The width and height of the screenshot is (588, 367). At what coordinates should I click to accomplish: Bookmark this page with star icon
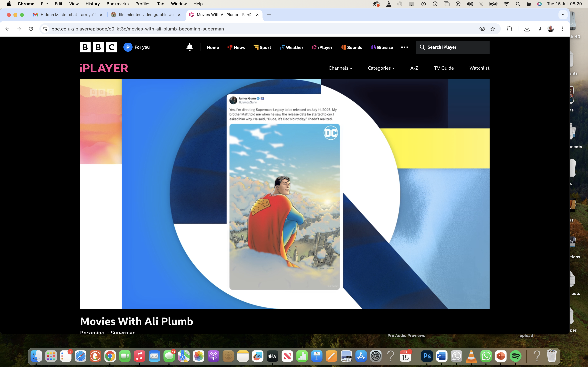coord(493,29)
